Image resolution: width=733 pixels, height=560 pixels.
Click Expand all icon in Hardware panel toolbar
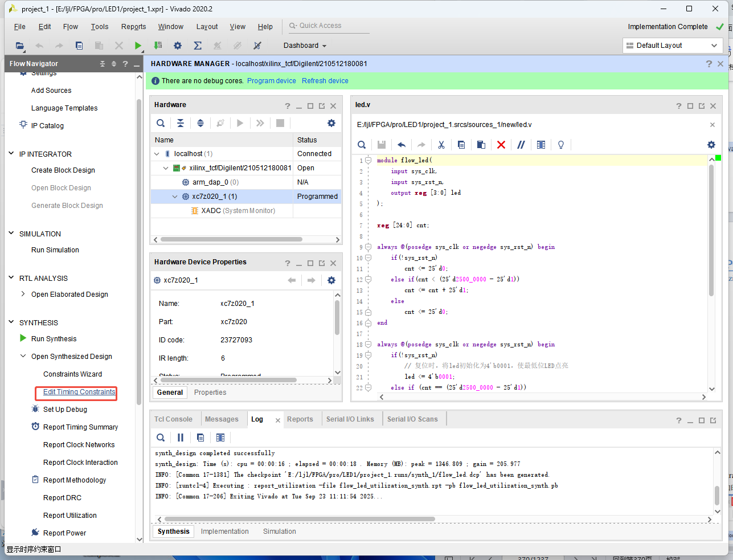click(200, 123)
